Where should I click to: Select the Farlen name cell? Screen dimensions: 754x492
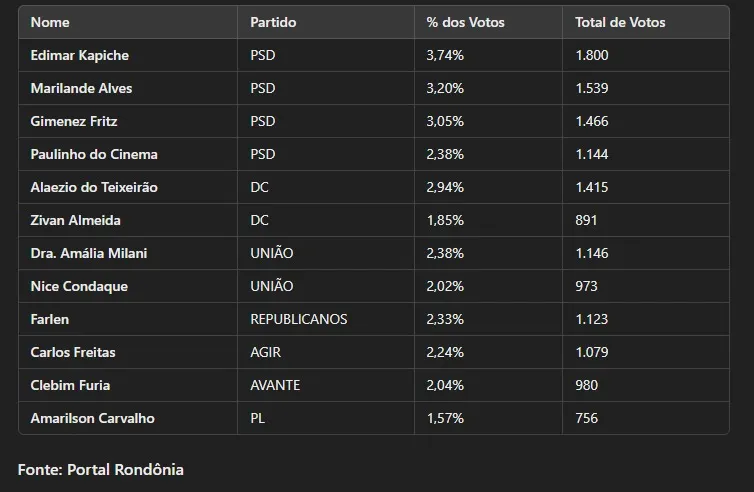click(x=50, y=319)
